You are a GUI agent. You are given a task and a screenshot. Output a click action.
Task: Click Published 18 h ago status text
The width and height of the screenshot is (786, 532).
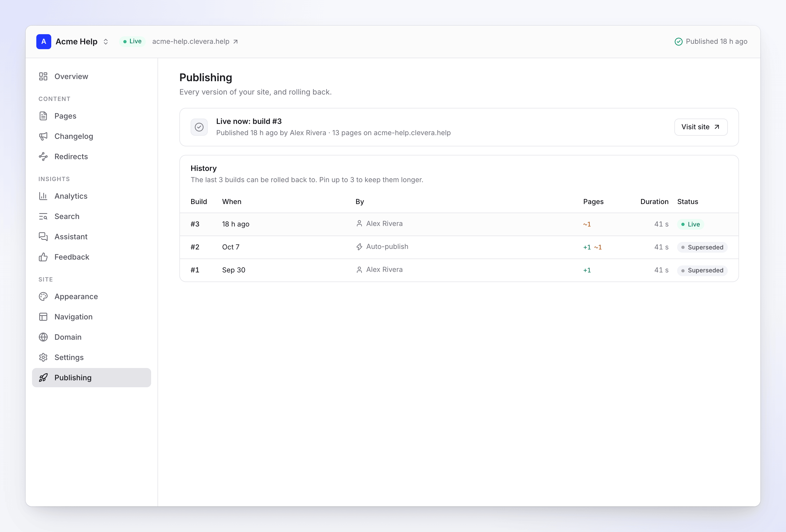[716, 42]
